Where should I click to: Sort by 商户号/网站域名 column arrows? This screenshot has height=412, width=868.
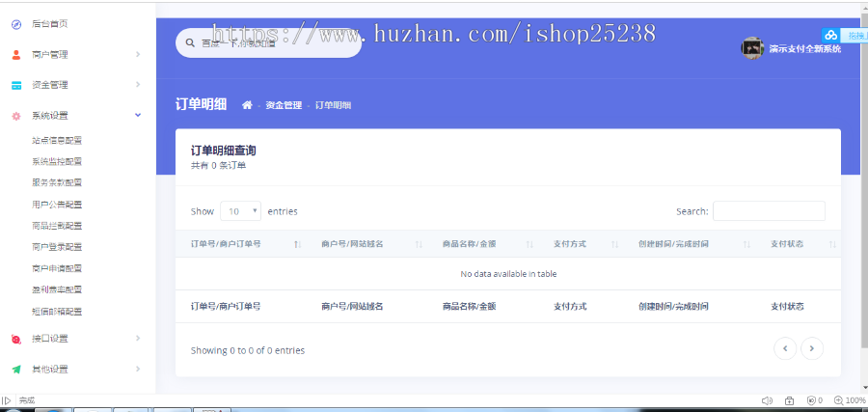[x=420, y=244]
